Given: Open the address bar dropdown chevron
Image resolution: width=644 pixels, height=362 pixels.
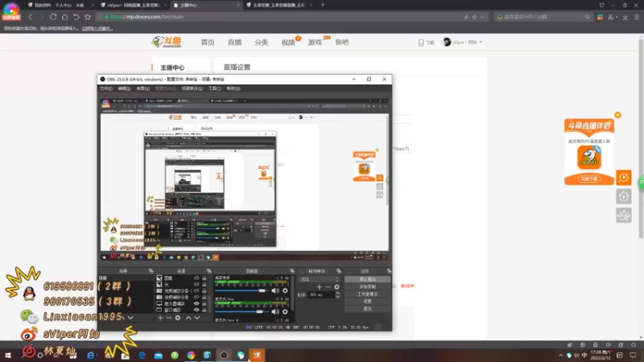Looking at the screenshot, I should (482, 17).
